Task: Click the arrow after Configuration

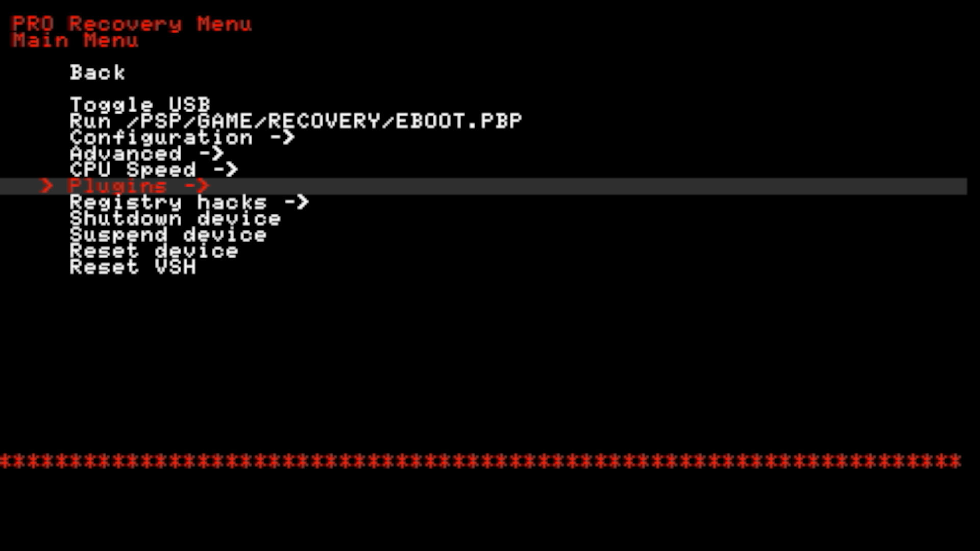Action: [x=282, y=137]
